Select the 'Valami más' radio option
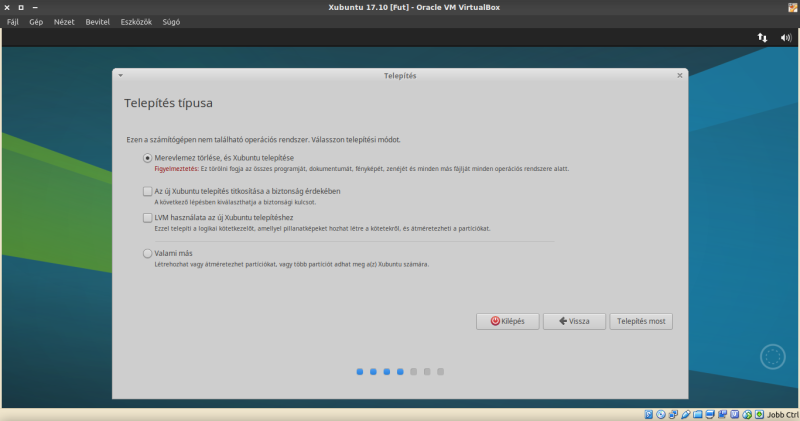Viewport: 800px width, 421px height. [x=148, y=253]
